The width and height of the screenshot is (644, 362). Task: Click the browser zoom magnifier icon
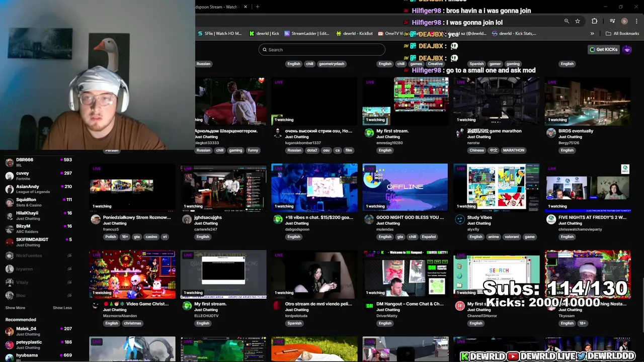click(567, 21)
